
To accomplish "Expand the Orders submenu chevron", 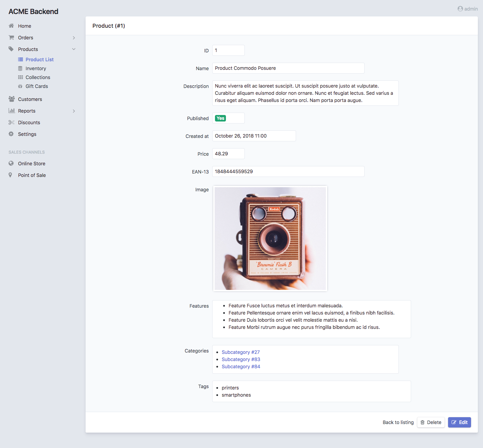I will [x=74, y=38].
